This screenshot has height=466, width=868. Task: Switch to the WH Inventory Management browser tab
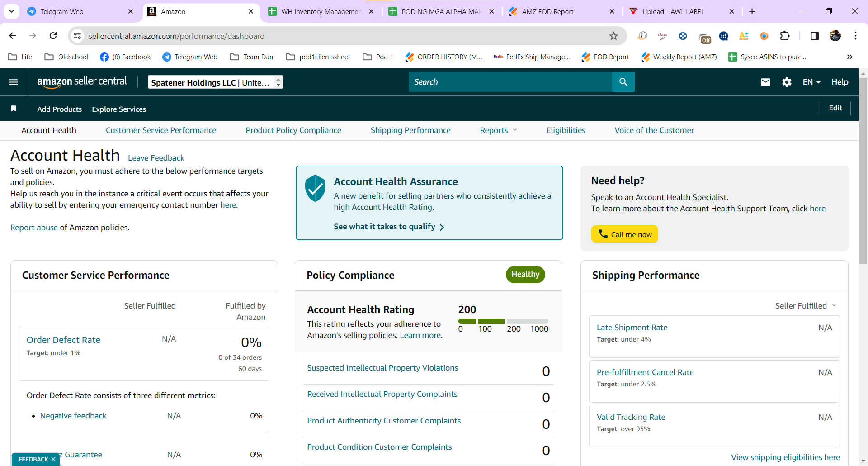[321, 11]
